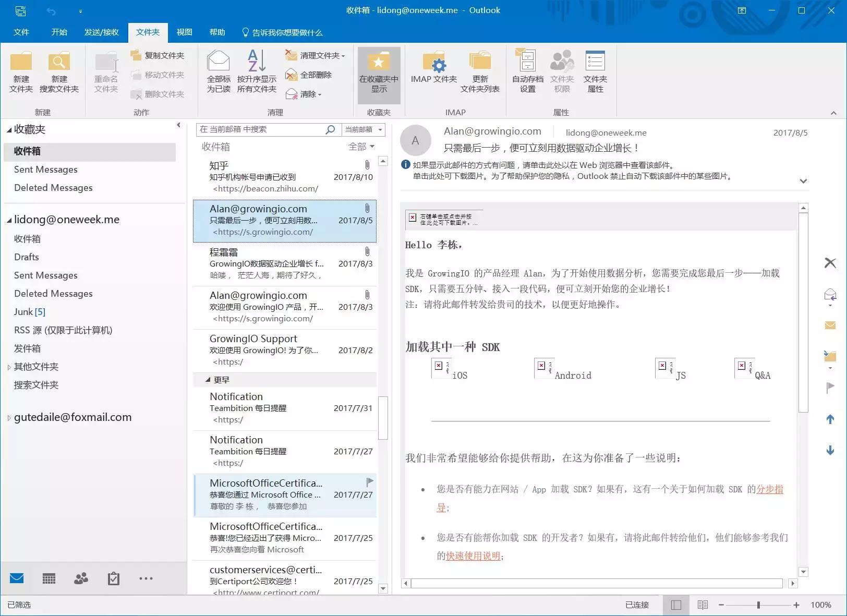View 文件夹属性 folder properties
The image size is (847, 616).
tap(595, 71)
